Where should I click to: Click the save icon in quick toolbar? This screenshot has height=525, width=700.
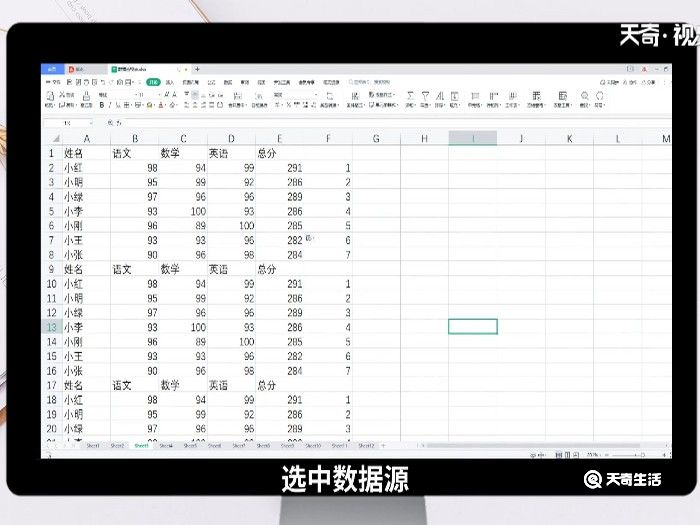point(70,82)
